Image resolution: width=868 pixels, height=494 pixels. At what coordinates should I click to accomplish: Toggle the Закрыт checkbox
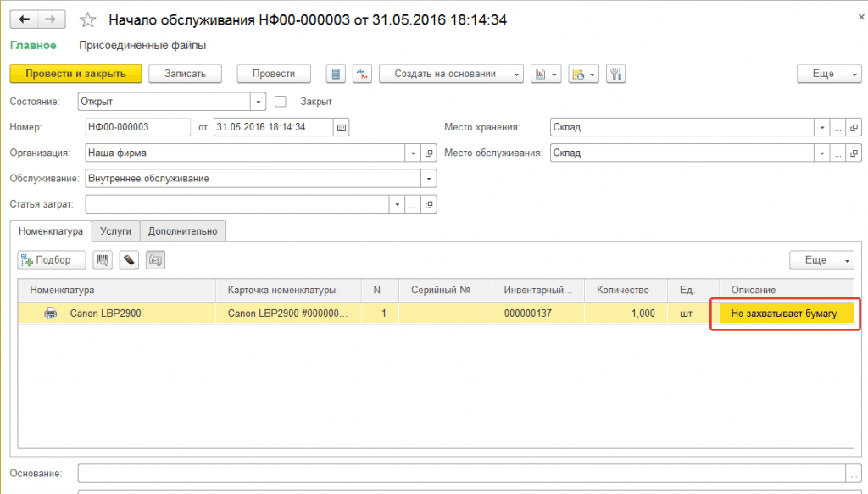pos(281,102)
